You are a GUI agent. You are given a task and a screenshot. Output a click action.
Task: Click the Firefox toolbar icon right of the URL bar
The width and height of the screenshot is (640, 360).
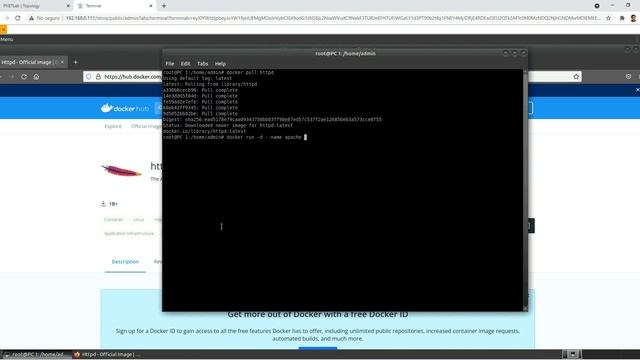(628, 77)
